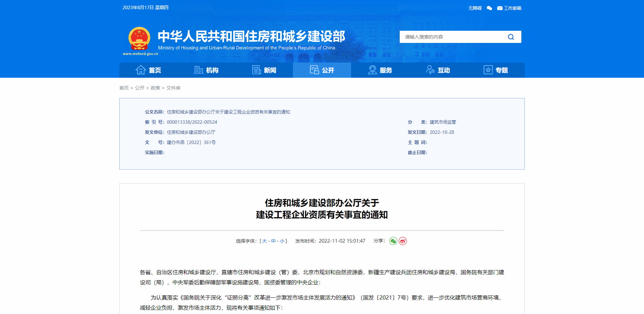
Task: Click the 服务 person icon
Action: click(x=372, y=70)
